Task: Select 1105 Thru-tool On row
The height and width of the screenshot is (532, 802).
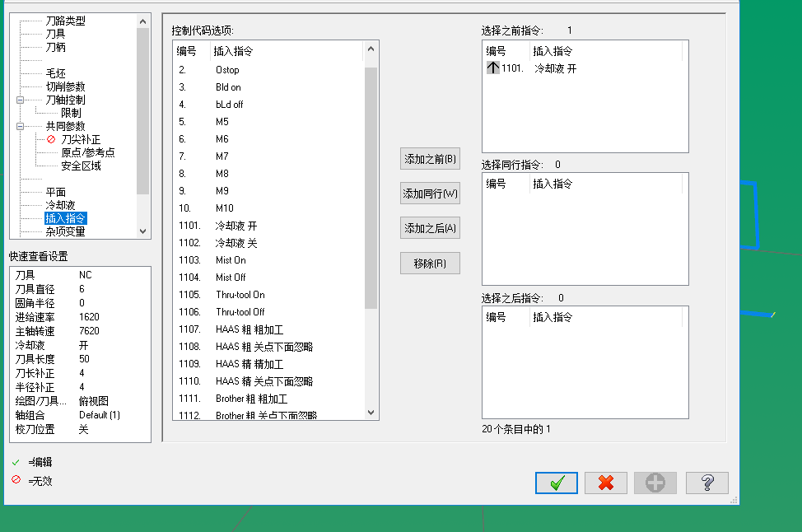Action: click(x=268, y=295)
